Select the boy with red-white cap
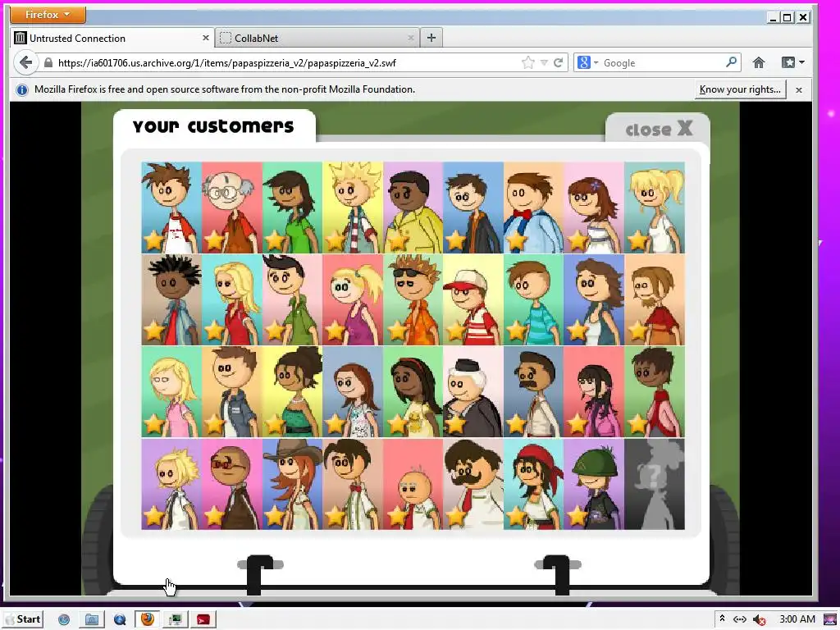The width and height of the screenshot is (840, 630). click(473, 299)
